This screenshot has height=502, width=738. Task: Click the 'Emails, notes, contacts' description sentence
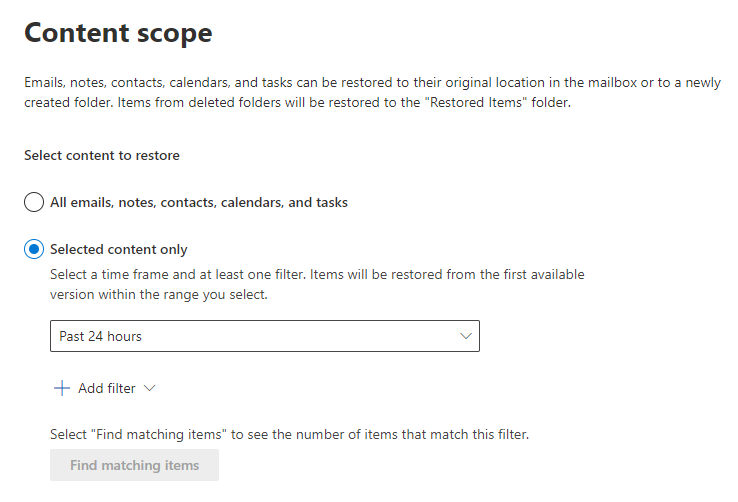(x=300, y=83)
